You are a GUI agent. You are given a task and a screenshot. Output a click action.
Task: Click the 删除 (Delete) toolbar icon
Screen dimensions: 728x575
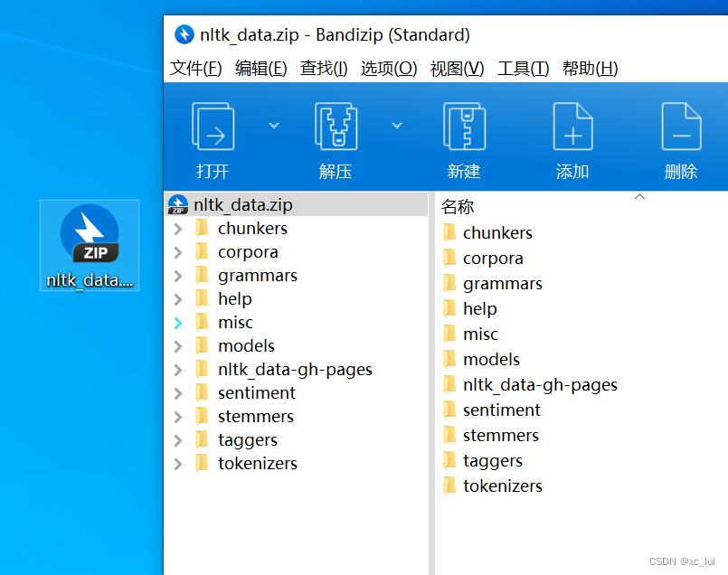681,127
